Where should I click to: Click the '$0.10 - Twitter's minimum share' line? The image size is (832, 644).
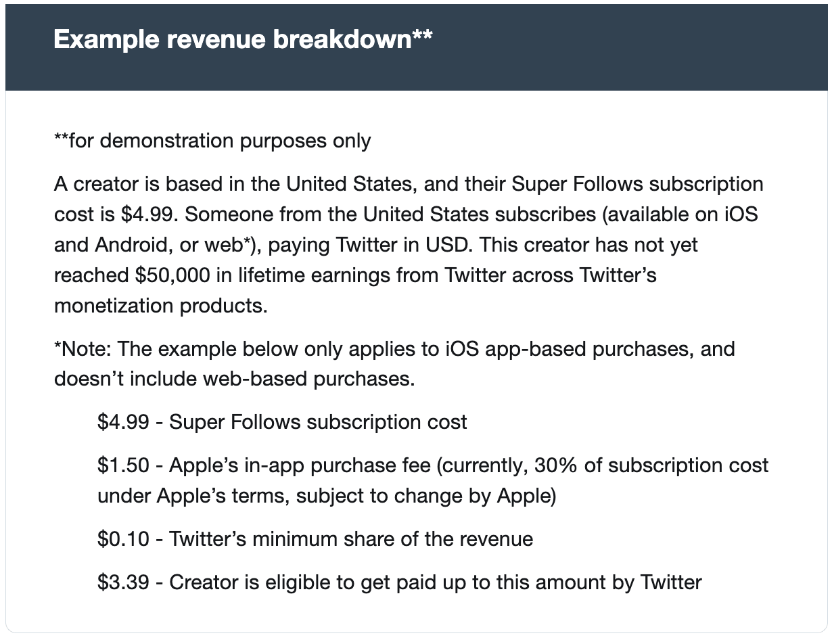(x=315, y=538)
